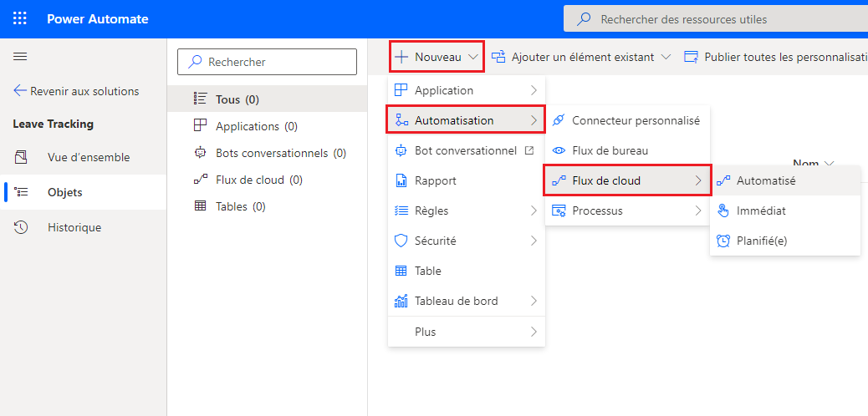Expand the Tableau de bord submenu arrow
Screen dimensions: 868x416
pyautogui.click(x=534, y=301)
